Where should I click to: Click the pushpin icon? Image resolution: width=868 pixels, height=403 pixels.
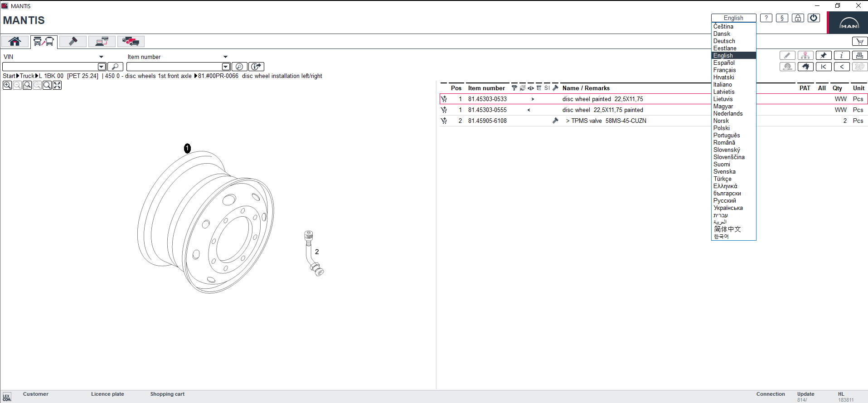(824, 55)
